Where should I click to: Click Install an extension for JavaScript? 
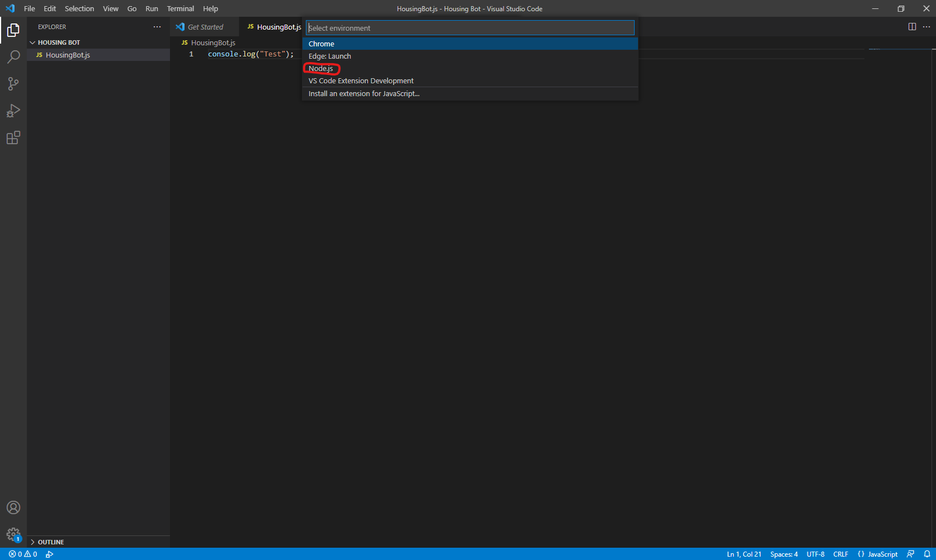[364, 93]
